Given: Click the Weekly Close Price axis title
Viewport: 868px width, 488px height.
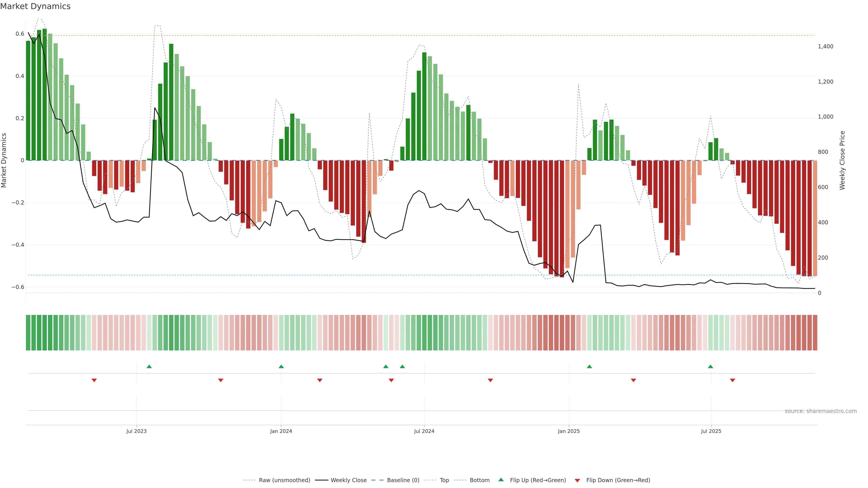Looking at the screenshot, I should coord(842,160).
